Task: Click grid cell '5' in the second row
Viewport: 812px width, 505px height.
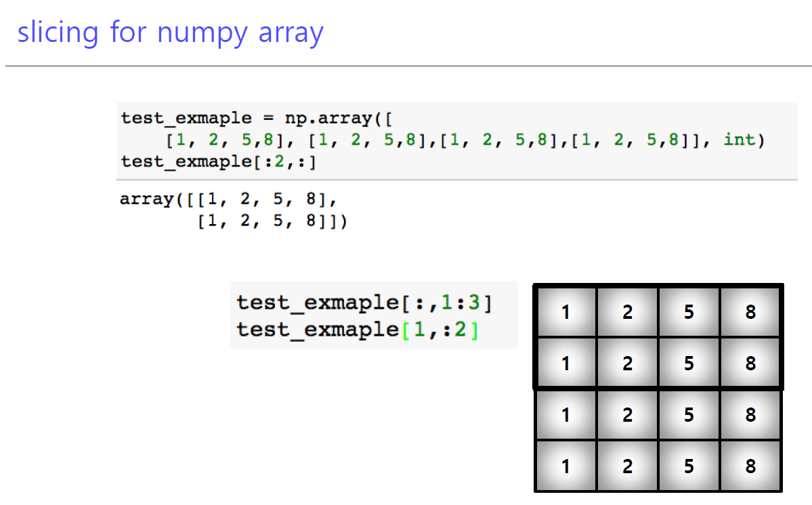Action: pyautogui.click(x=689, y=364)
